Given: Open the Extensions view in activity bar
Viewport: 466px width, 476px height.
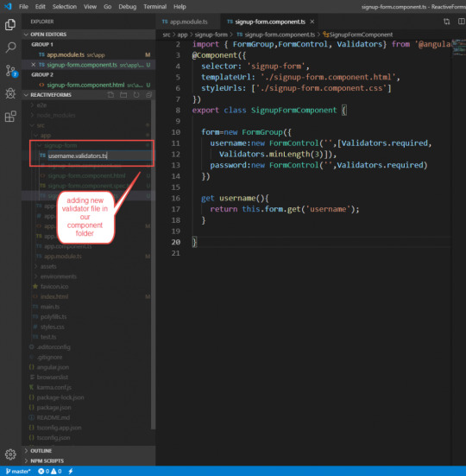Looking at the screenshot, I should click(10, 117).
